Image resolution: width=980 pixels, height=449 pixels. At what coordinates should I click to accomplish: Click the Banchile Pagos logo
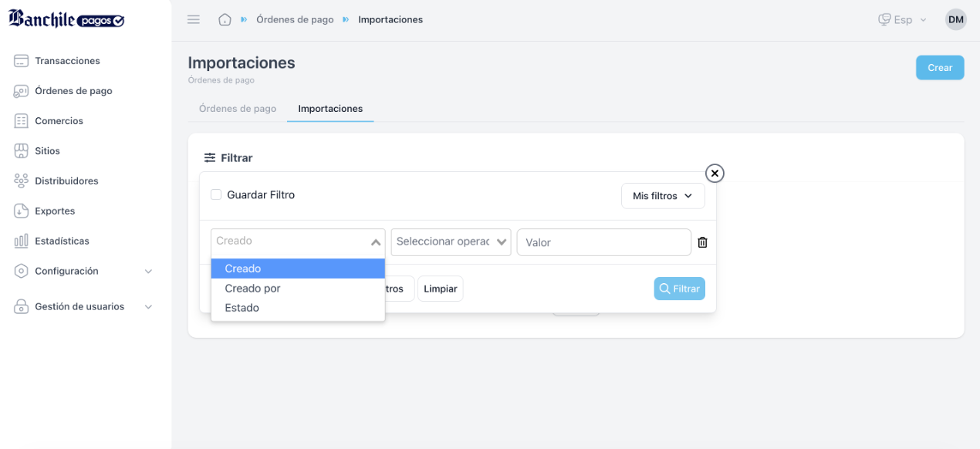[66, 19]
